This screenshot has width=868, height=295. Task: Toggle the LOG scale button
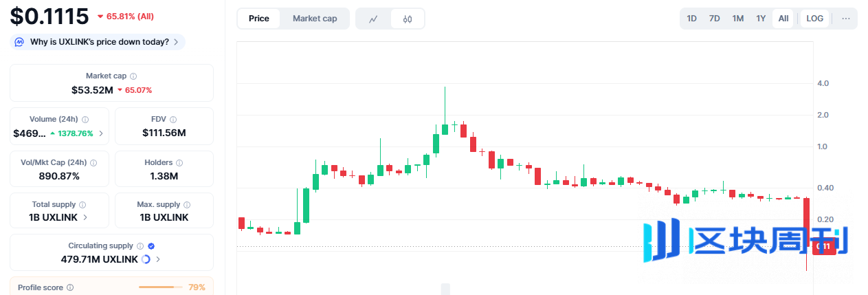click(815, 19)
